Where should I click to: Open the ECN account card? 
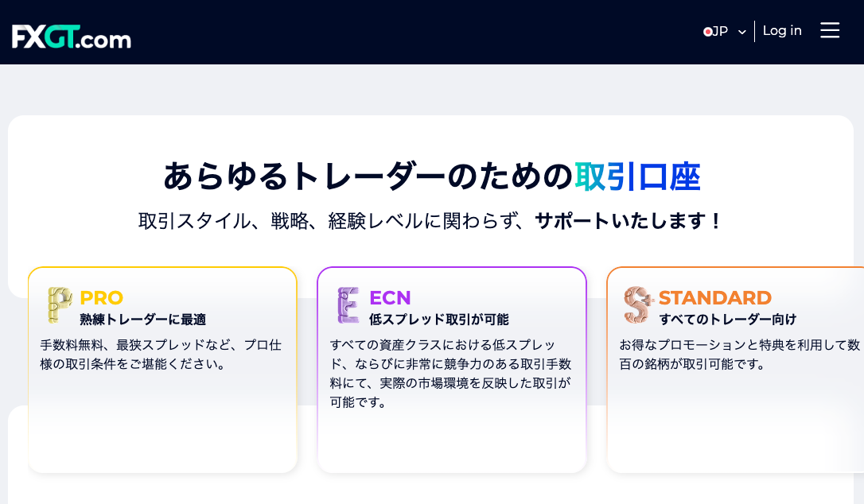pyautogui.click(x=452, y=370)
